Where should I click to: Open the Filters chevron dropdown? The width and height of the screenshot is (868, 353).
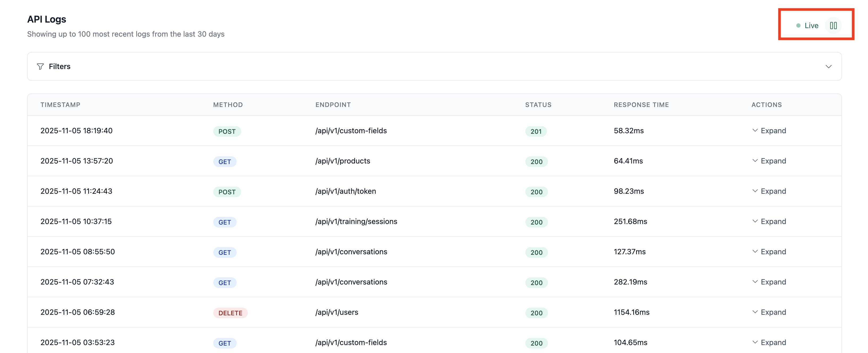tap(829, 66)
